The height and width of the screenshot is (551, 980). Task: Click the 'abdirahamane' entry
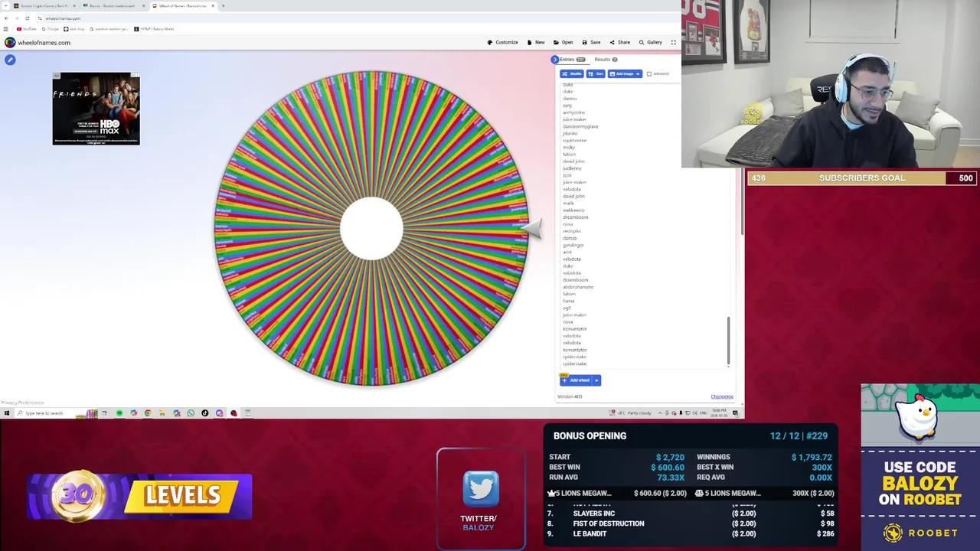(578, 287)
